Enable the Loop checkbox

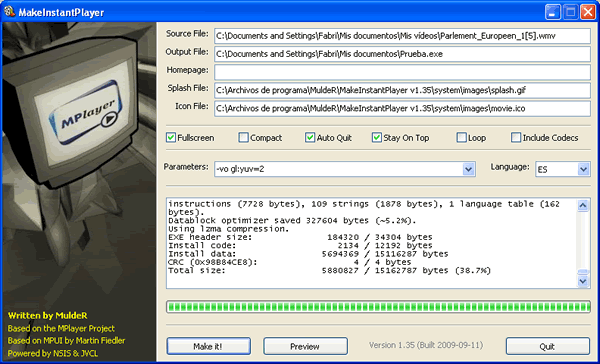pyautogui.click(x=461, y=137)
